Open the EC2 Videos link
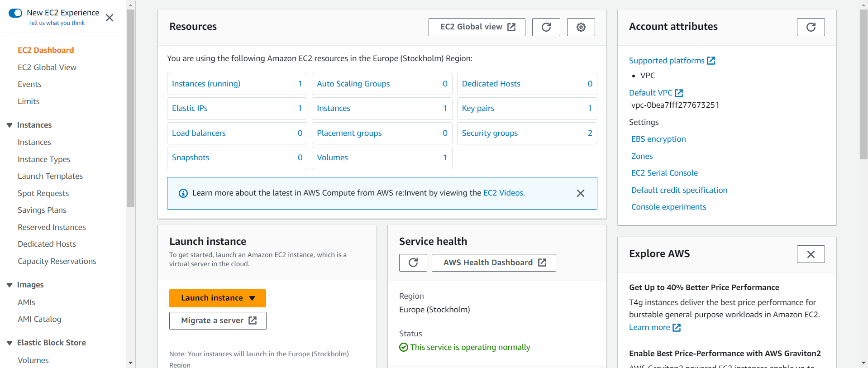 point(503,193)
